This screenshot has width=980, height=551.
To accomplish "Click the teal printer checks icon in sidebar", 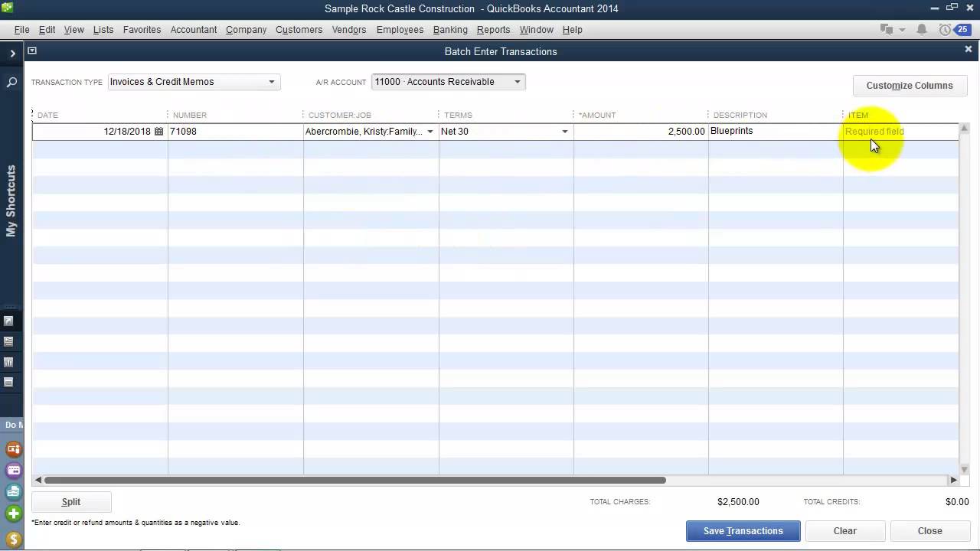I will [x=13, y=492].
